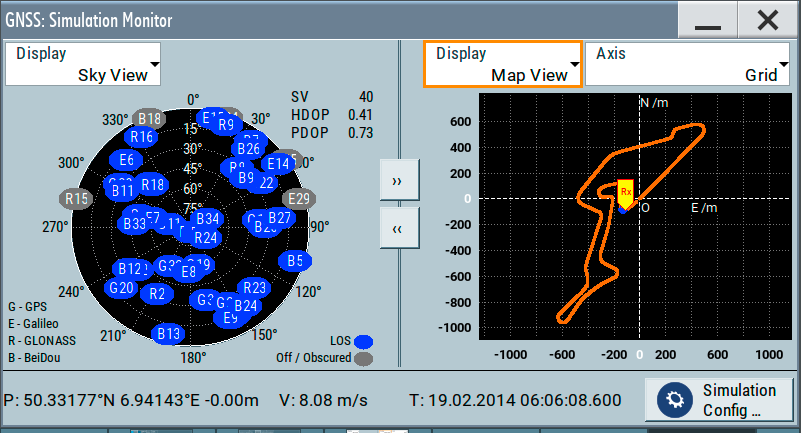Screen dimensions: 801x433
Task: Click the R23 satellite marker
Action: (x=254, y=288)
